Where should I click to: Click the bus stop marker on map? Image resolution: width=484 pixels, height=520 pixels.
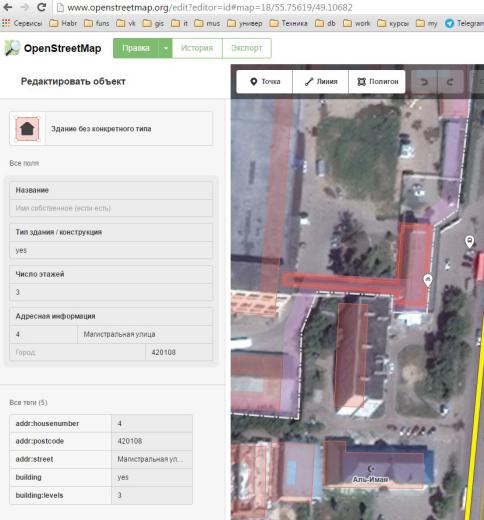click(x=469, y=241)
